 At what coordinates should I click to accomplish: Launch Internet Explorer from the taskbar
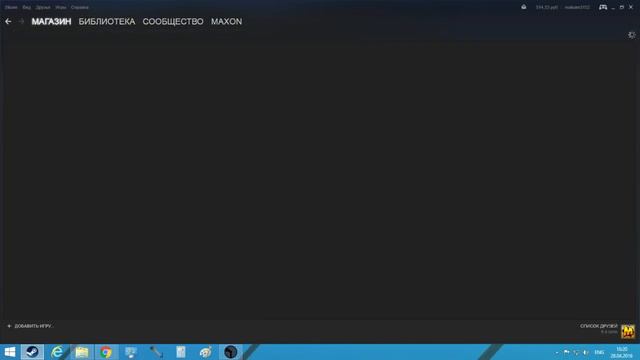57,352
